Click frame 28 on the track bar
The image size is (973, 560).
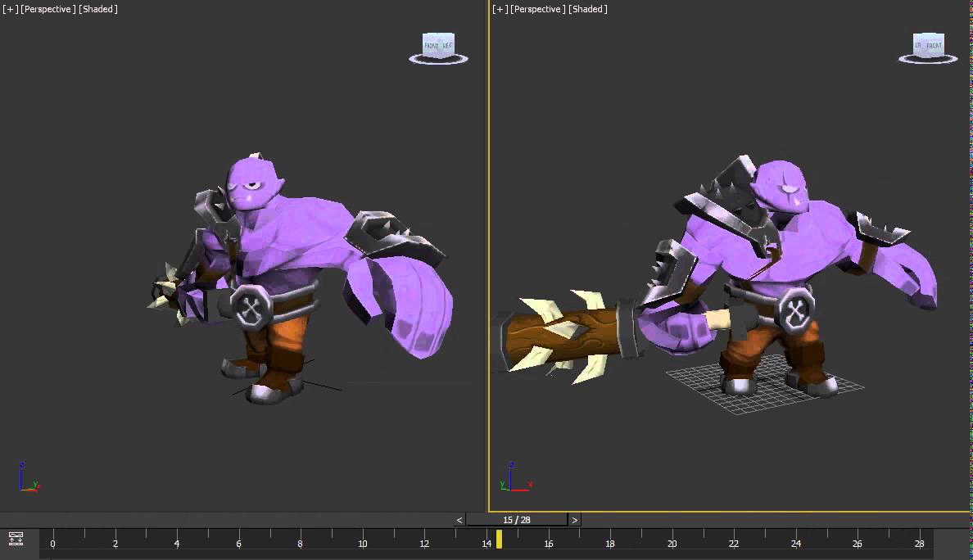[919, 544]
